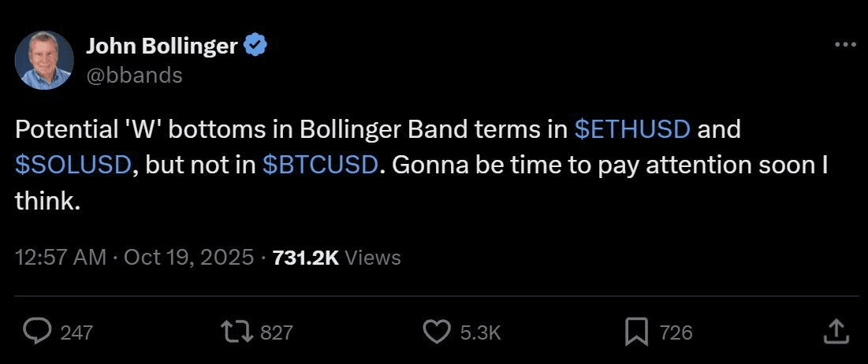The height and width of the screenshot is (364, 868).
Task: Like the tweet with heart icon
Action: click(437, 332)
